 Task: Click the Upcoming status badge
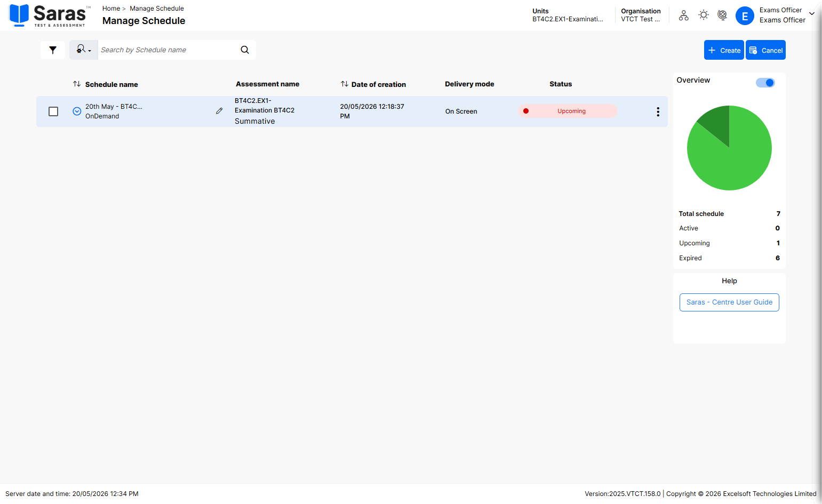click(x=568, y=111)
